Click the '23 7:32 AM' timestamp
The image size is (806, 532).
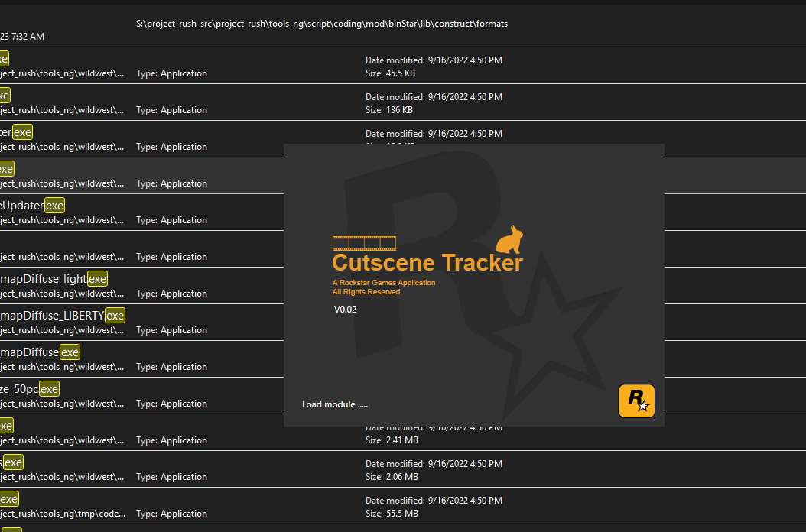pos(22,37)
